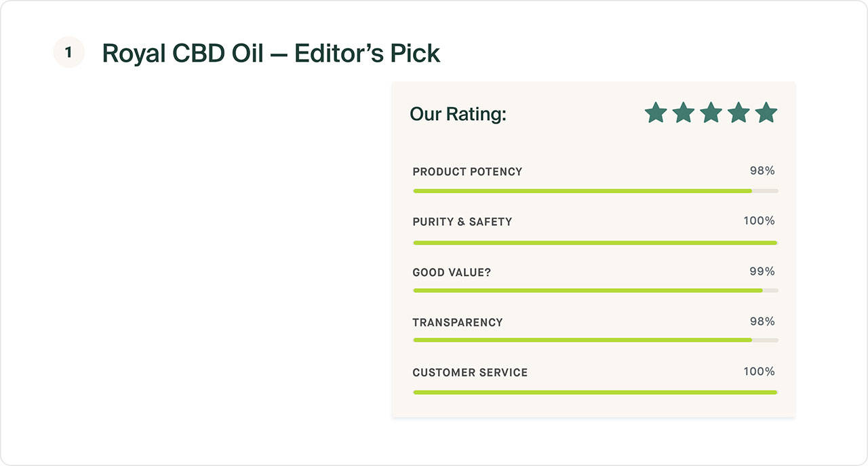Click the number 1 circle badge
This screenshot has height=466, width=868.
click(x=68, y=52)
